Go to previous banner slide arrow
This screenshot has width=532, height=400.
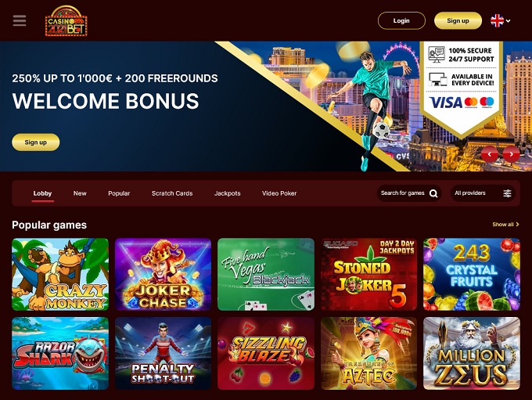click(489, 154)
